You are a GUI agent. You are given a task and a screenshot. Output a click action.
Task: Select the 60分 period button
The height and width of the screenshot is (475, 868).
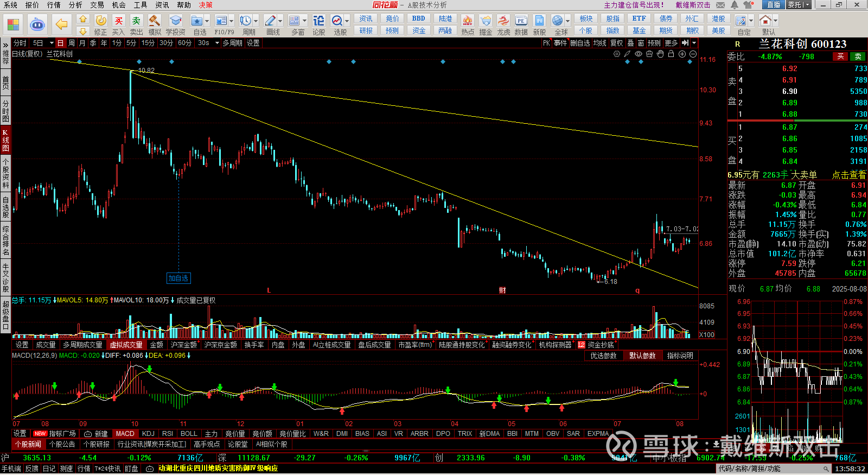pos(184,43)
